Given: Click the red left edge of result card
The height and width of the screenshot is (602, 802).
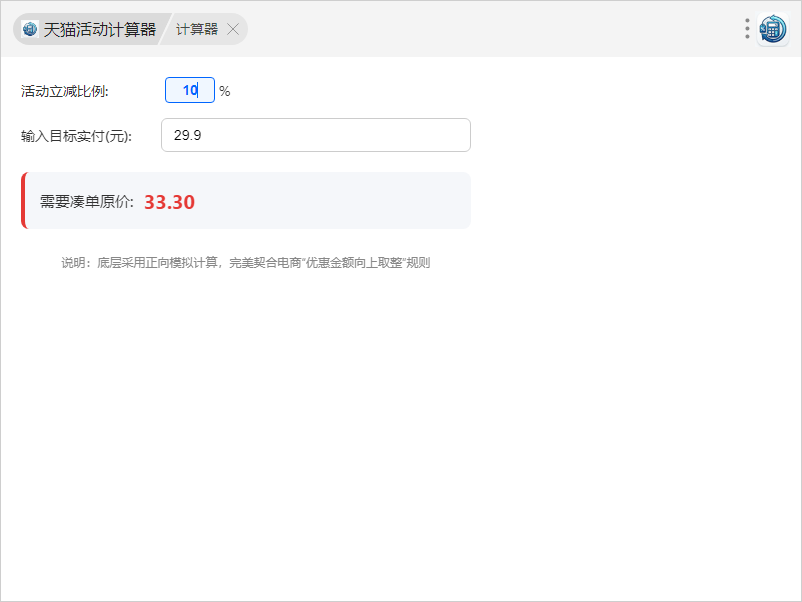Looking at the screenshot, I should [23, 201].
